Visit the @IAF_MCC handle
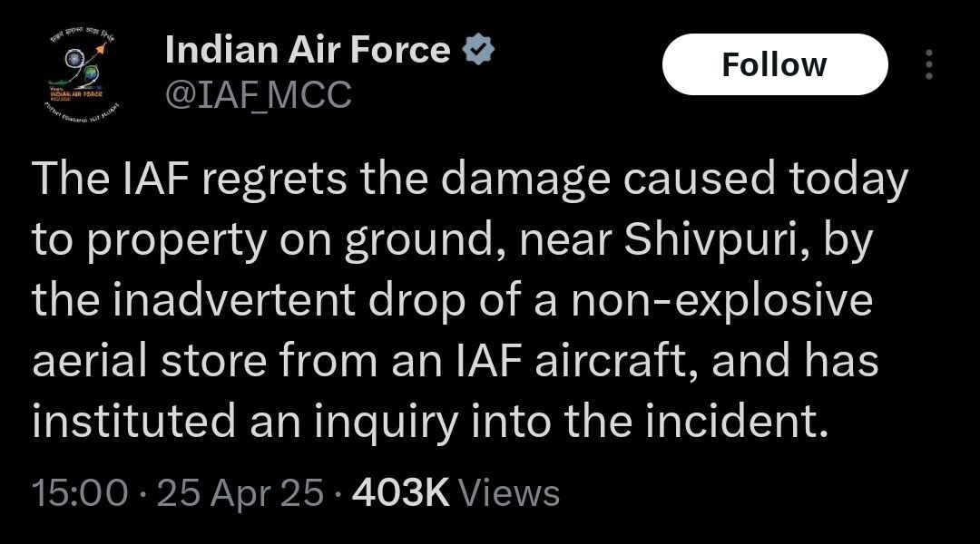Viewport: 980px width, 544px height. coord(258,94)
